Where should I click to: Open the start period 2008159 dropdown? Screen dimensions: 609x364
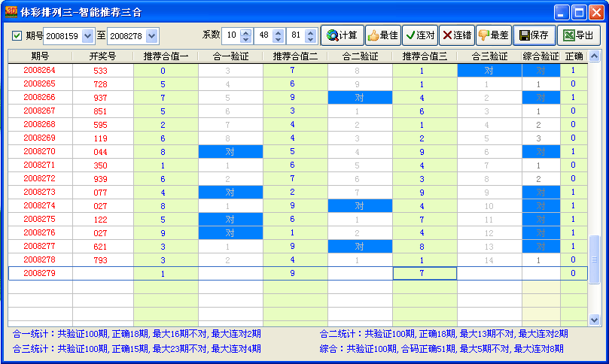click(87, 35)
